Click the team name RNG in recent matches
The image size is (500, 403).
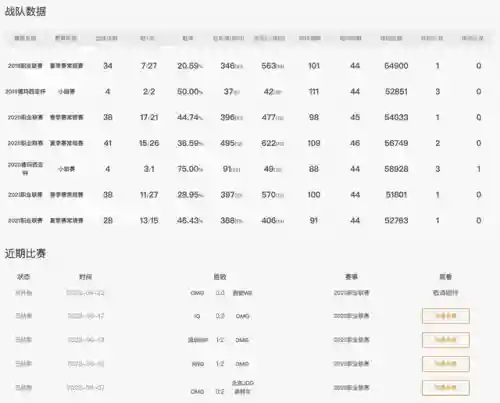click(x=198, y=364)
